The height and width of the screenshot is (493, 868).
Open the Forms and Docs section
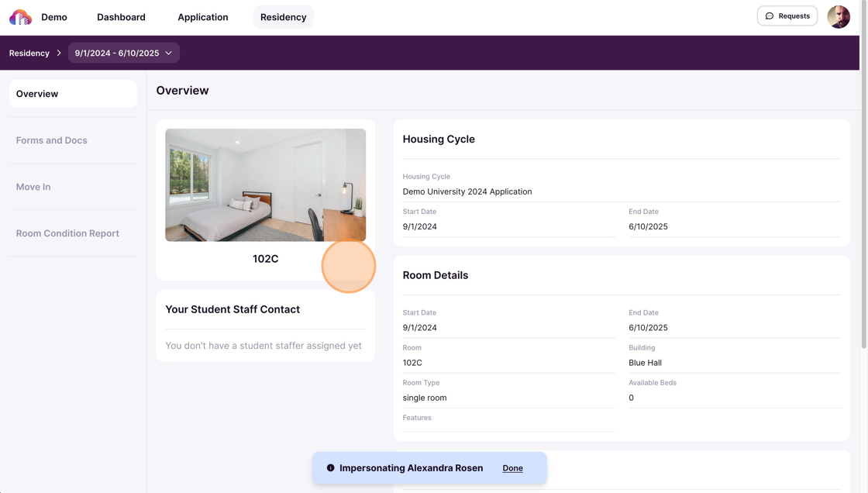(x=52, y=140)
